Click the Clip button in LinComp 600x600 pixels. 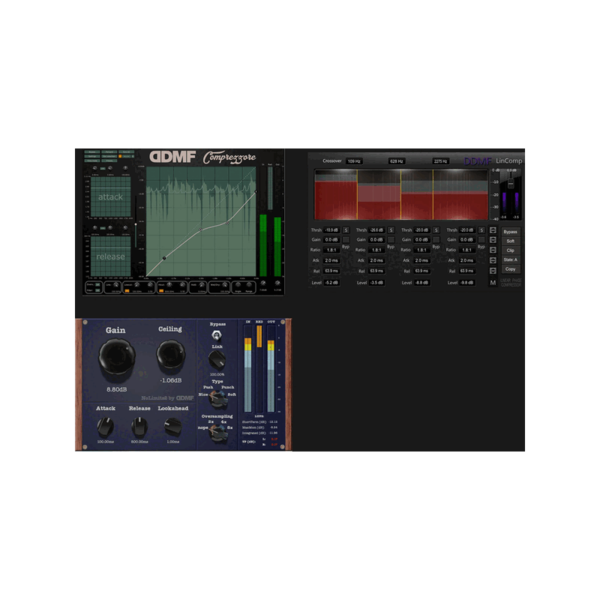pyautogui.click(x=510, y=250)
